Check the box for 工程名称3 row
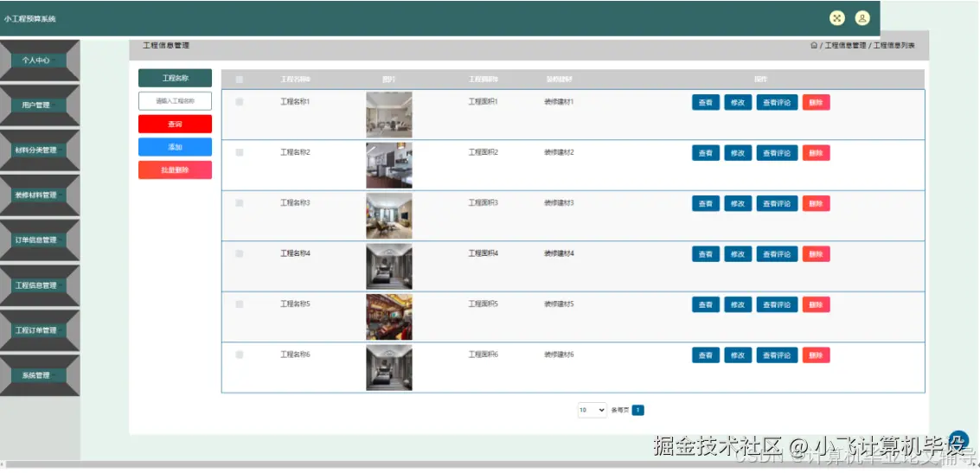 (x=240, y=203)
